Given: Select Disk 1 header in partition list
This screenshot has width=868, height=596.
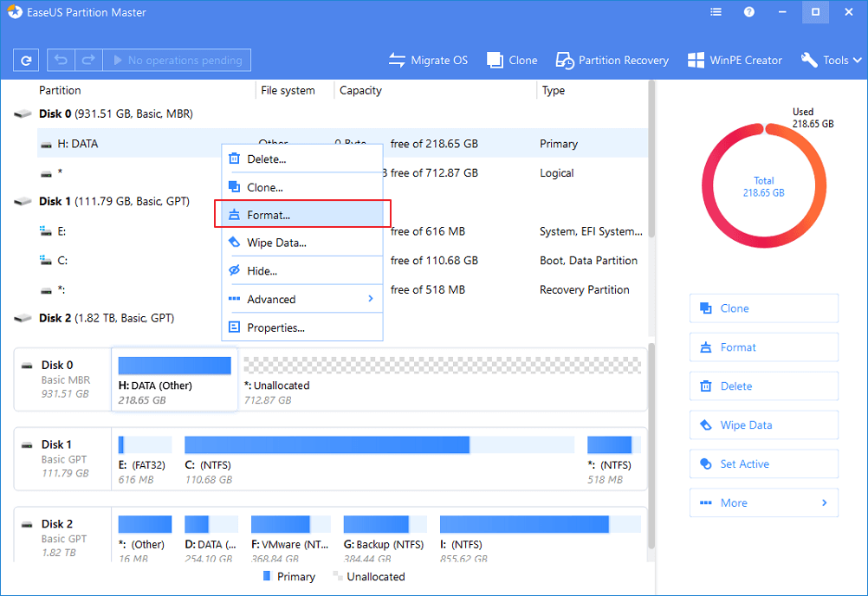Looking at the screenshot, I should pyautogui.click(x=114, y=201).
